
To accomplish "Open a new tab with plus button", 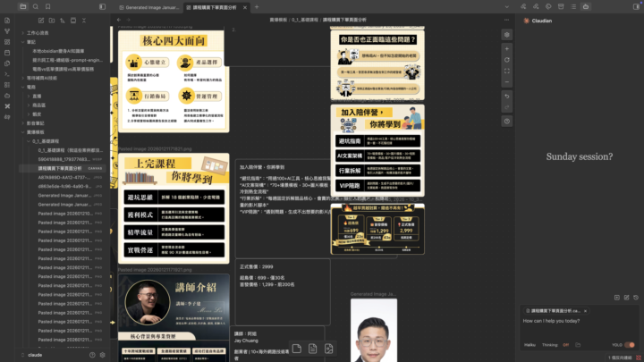I will click(257, 6).
